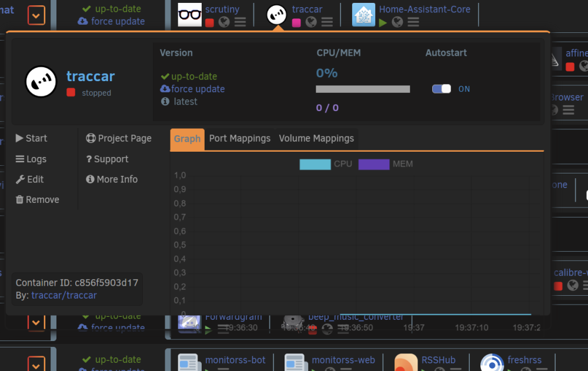Click the RSSHub orange app icon

pos(406,362)
